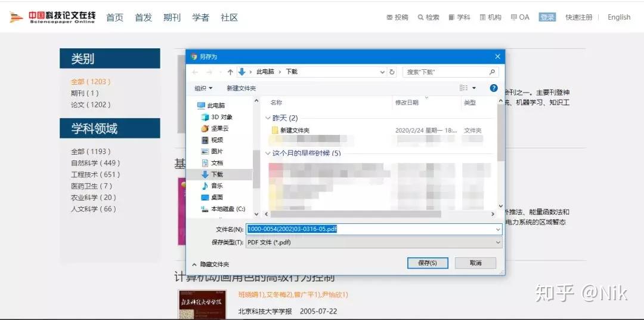The image size is (644, 320).
Task: Open the 组织 dropdown menu
Action: click(203, 88)
